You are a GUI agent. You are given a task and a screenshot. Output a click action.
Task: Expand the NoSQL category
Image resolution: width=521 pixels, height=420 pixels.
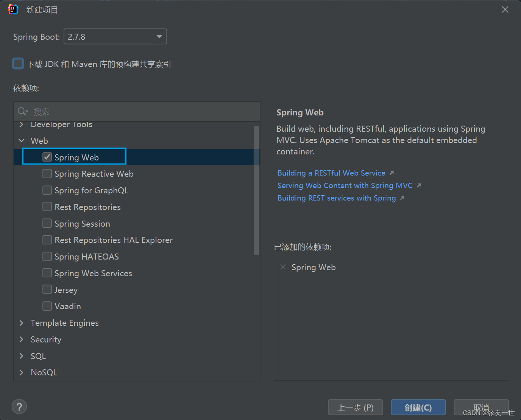pos(22,372)
